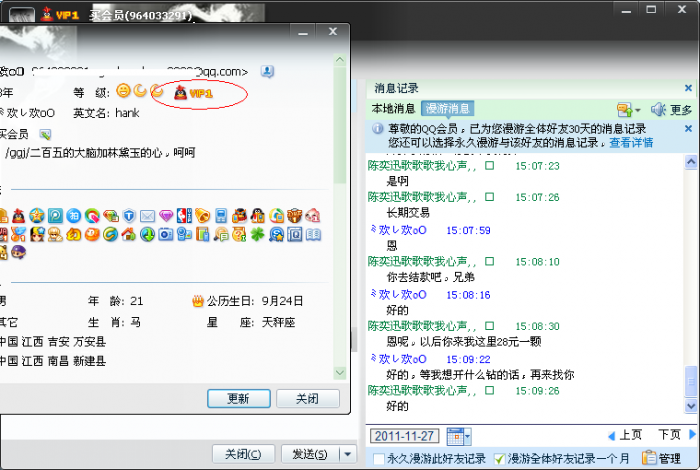Enable 永久漫游此好友记录 checkbox
The image size is (700, 470).
[379, 458]
